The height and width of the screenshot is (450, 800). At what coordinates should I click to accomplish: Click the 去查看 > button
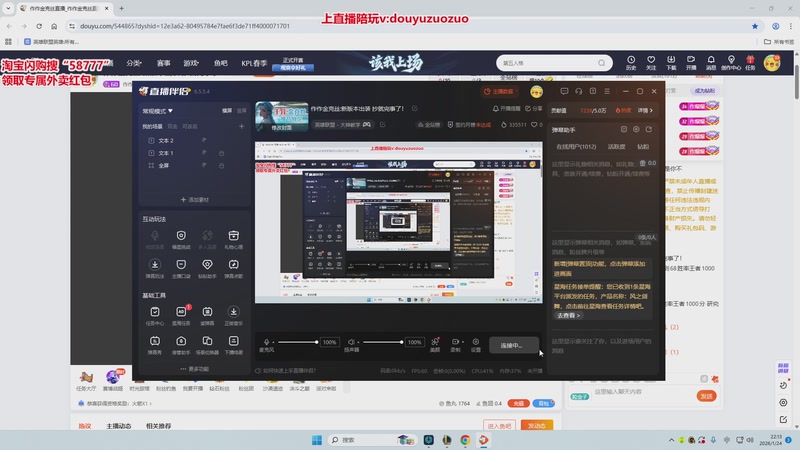568,315
